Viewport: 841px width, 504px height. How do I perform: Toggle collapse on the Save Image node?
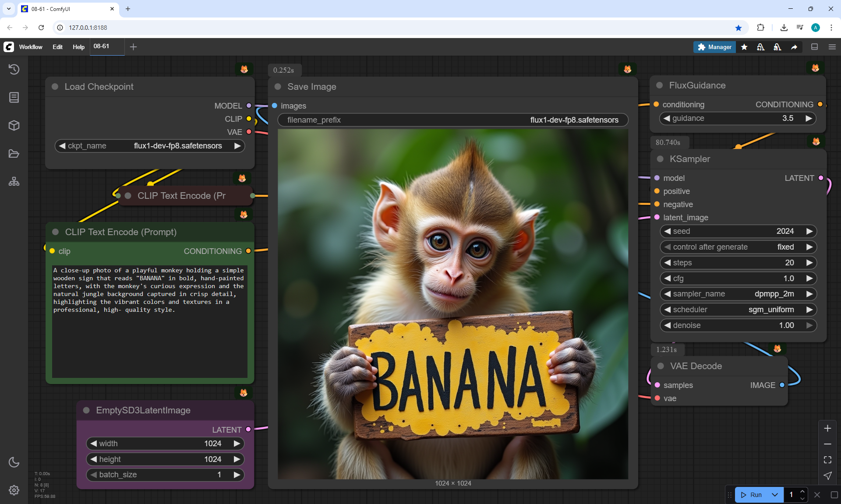pyautogui.click(x=278, y=87)
